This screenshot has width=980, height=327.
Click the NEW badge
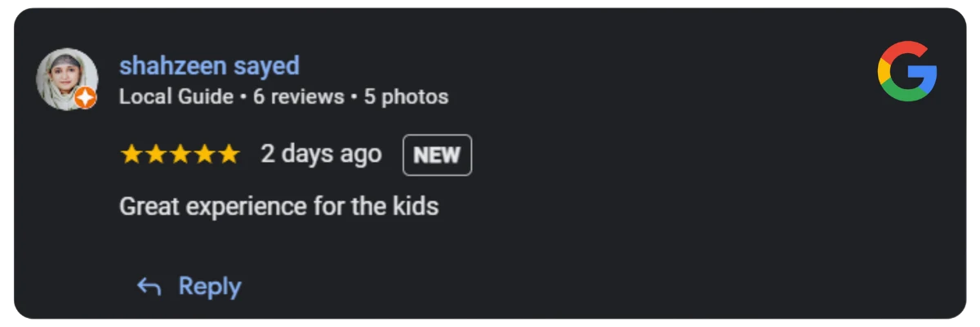tap(437, 155)
